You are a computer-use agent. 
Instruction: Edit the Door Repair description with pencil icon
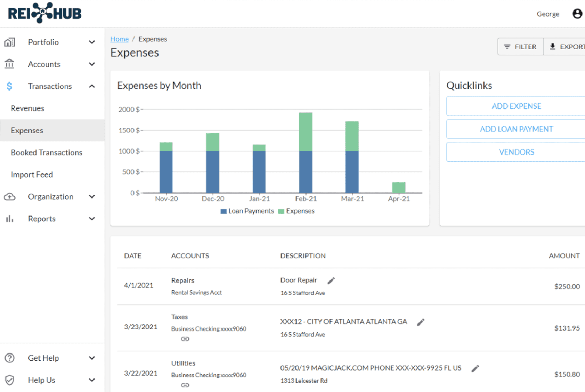[x=331, y=280]
